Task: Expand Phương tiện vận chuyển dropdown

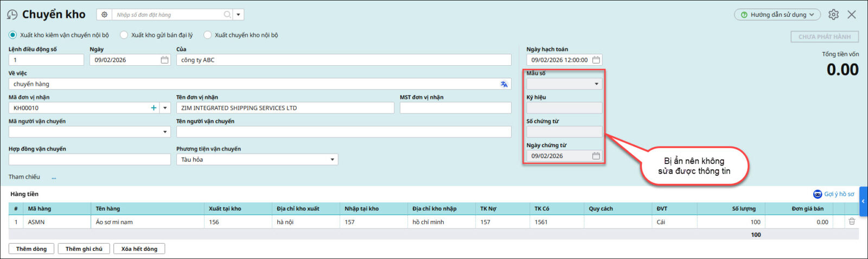Action: 332,160
